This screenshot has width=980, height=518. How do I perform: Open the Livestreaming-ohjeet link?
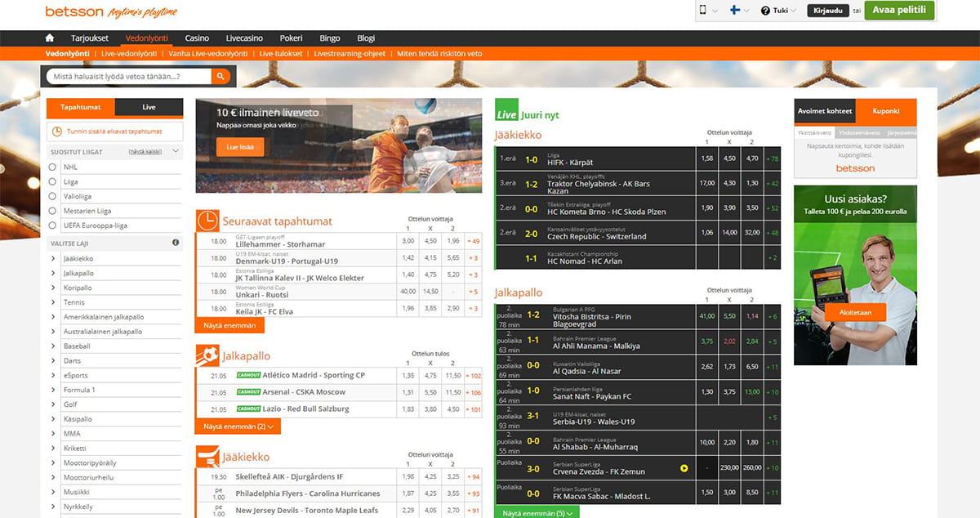[x=351, y=54]
